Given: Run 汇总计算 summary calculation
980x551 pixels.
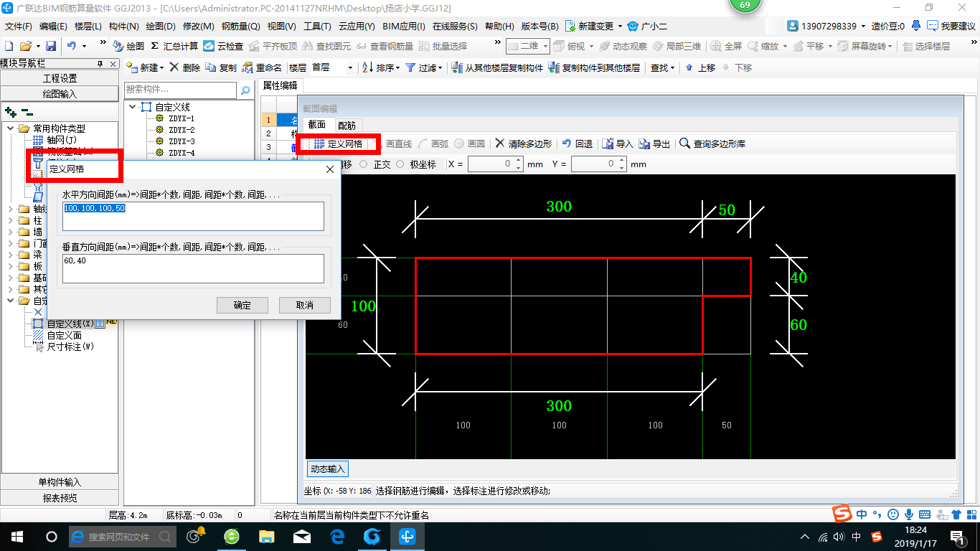Looking at the screenshot, I should (174, 46).
